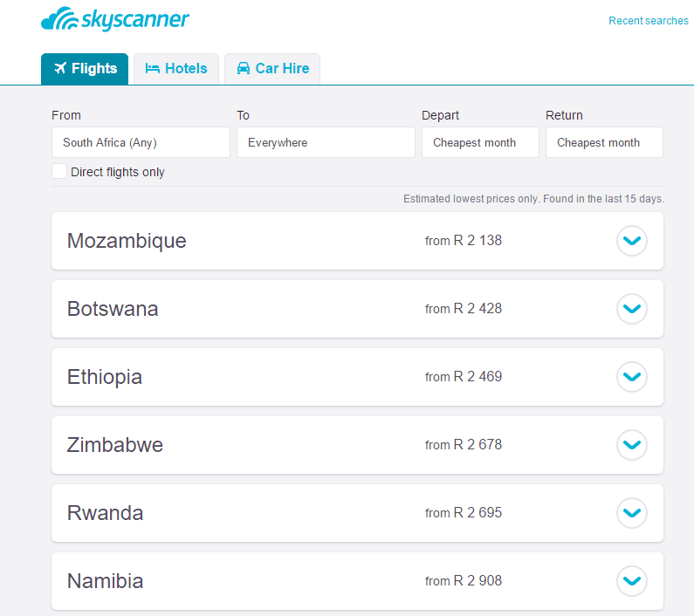694x616 pixels.
Task: Click the To field showing Everywhere
Action: click(x=326, y=142)
